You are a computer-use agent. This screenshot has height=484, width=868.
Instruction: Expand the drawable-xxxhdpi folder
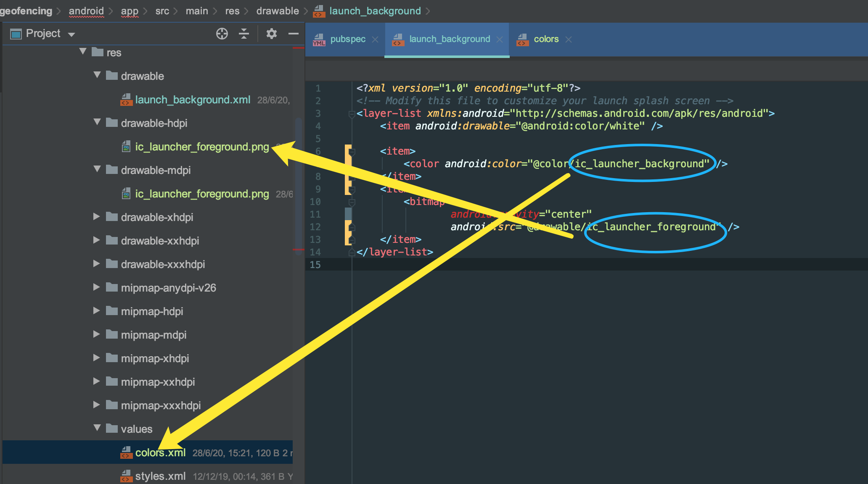(97, 263)
